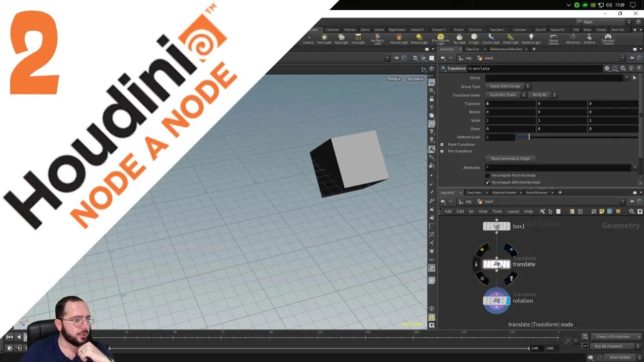
Task: Click the group selection arrow icon
Action: [x=634, y=78]
